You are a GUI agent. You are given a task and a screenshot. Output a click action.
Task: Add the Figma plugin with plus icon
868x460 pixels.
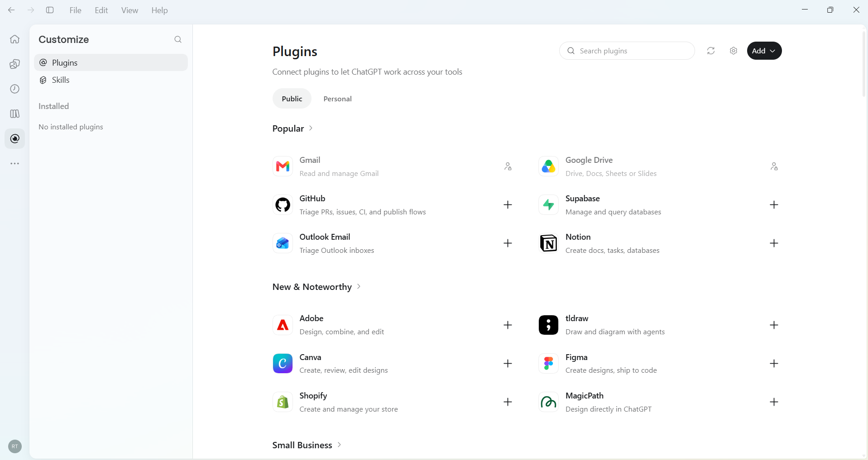tap(774, 364)
